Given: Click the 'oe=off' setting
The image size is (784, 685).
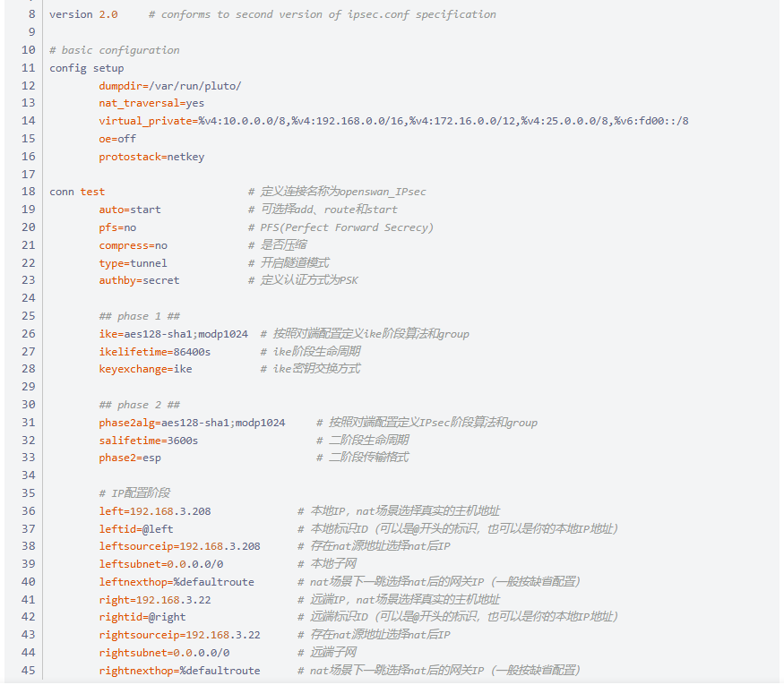Looking at the screenshot, I should [x=117, y=139].
